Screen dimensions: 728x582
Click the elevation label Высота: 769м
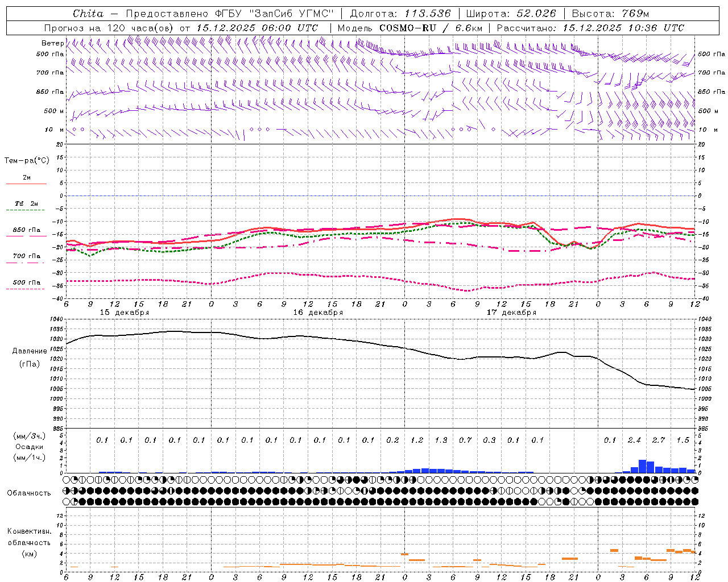point(610,14)
